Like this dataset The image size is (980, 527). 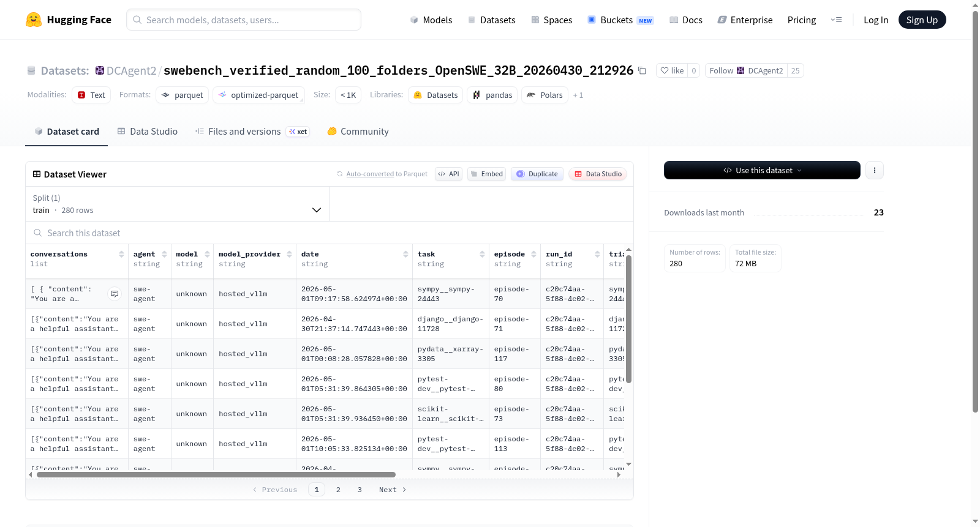[x=672, y=70]
